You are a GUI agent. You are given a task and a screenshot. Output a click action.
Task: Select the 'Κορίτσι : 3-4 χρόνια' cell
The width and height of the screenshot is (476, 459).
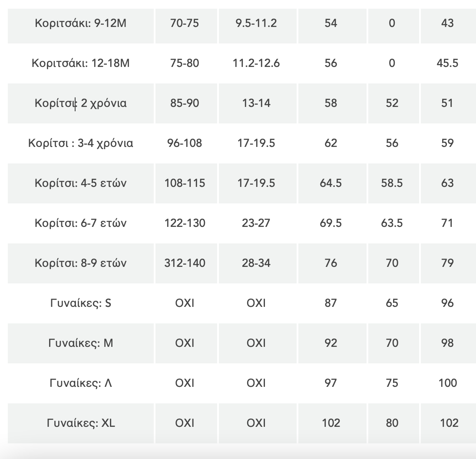pyautogui.click(x=81, y=143)
